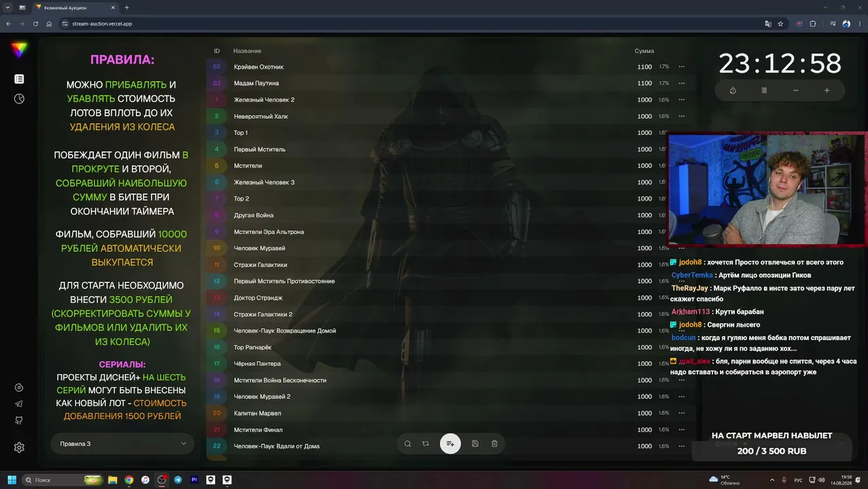Open options menu for Крэйвен Охотник
Screen dimensions: 868x489
(682, 67)
